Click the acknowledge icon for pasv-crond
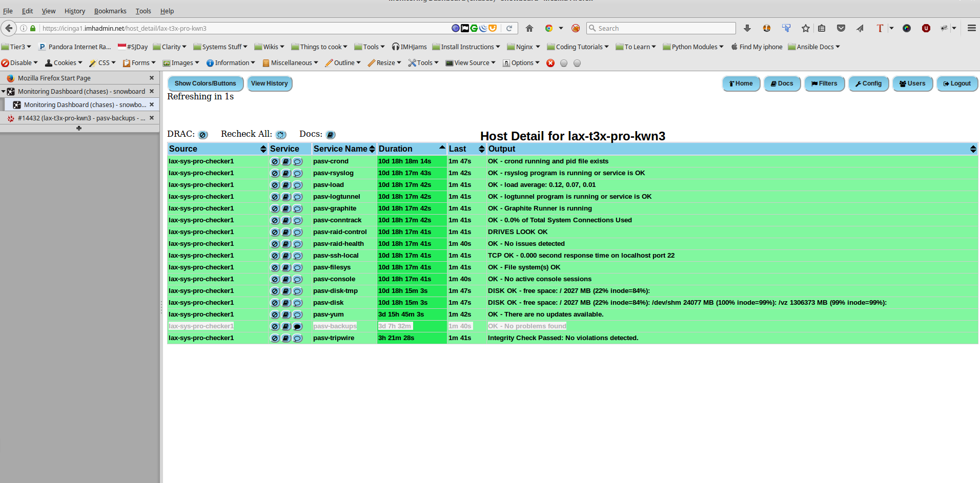 coord(275,162)
